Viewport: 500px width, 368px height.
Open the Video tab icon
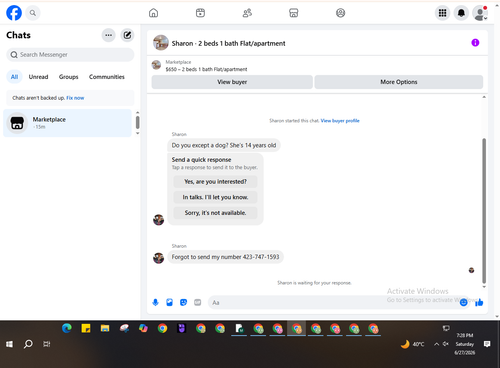[200, 13]
